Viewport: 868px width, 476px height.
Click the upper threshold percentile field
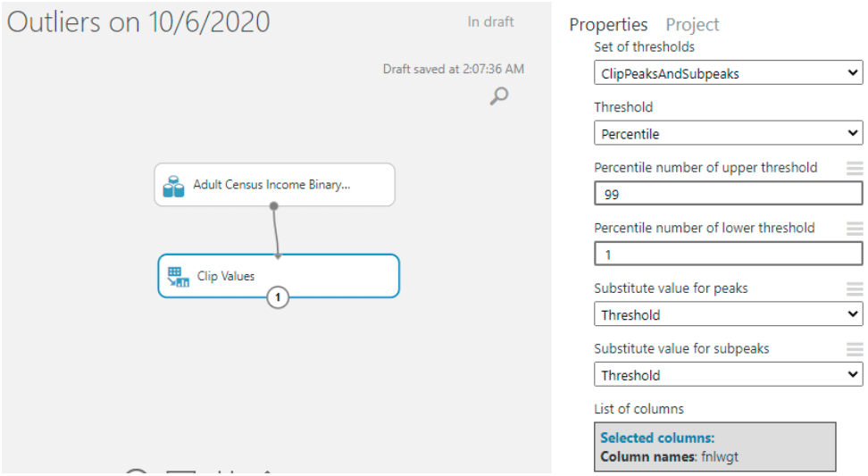coord(728,194)
